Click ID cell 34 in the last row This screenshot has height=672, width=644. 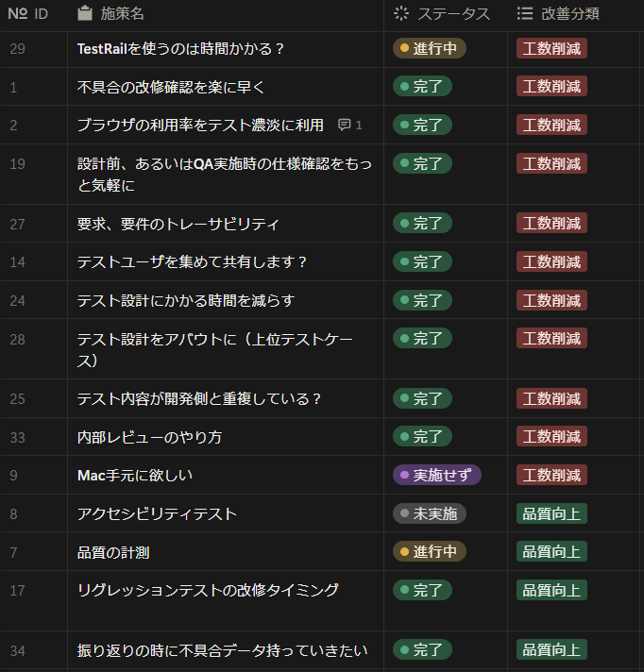pyautogui.click(x=18, y=651)
